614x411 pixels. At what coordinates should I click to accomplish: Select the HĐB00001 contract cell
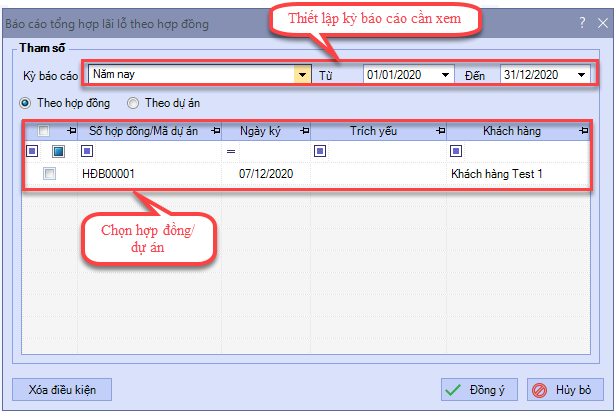click(149, 173)
